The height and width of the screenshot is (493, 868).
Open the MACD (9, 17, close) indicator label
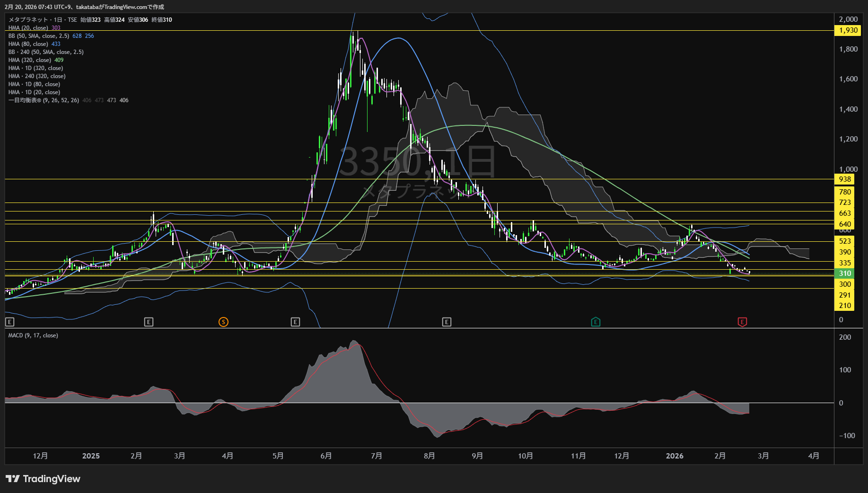click(x=33, y=335)
